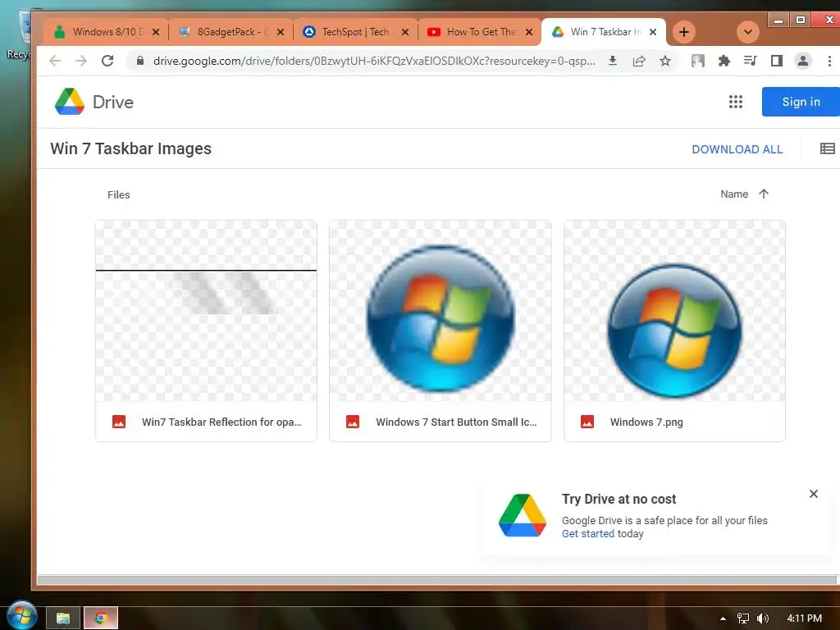Switch to the TechSpot tab

pyautogui.click(x=356, y=32)
